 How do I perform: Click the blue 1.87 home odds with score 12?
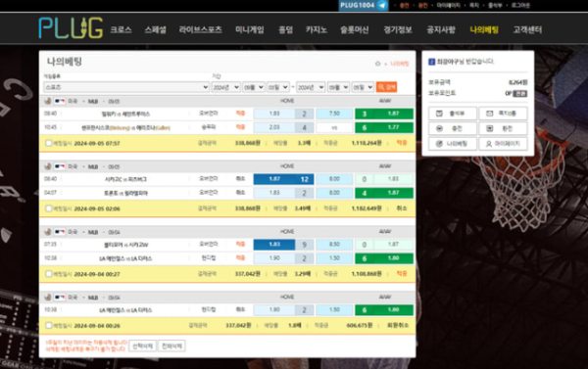click(283, 179)
